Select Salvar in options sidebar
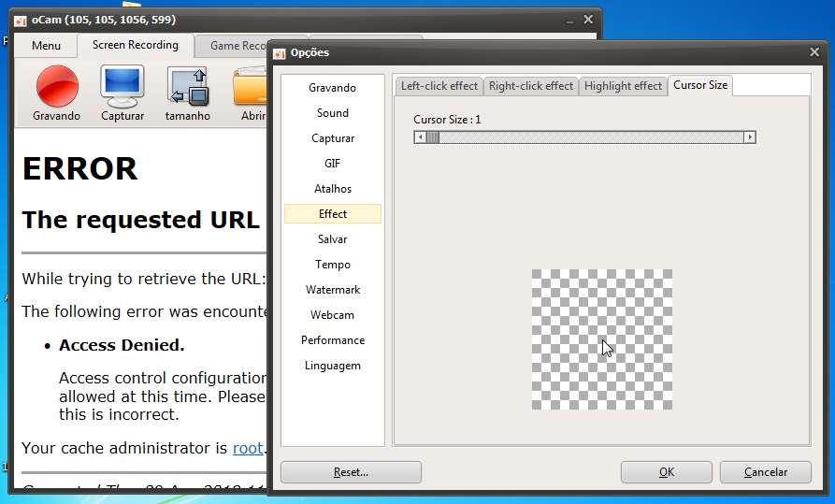Image resolution: width=835 pixels, height=504 pixels. pyautogui.click(x=332, y=239)
